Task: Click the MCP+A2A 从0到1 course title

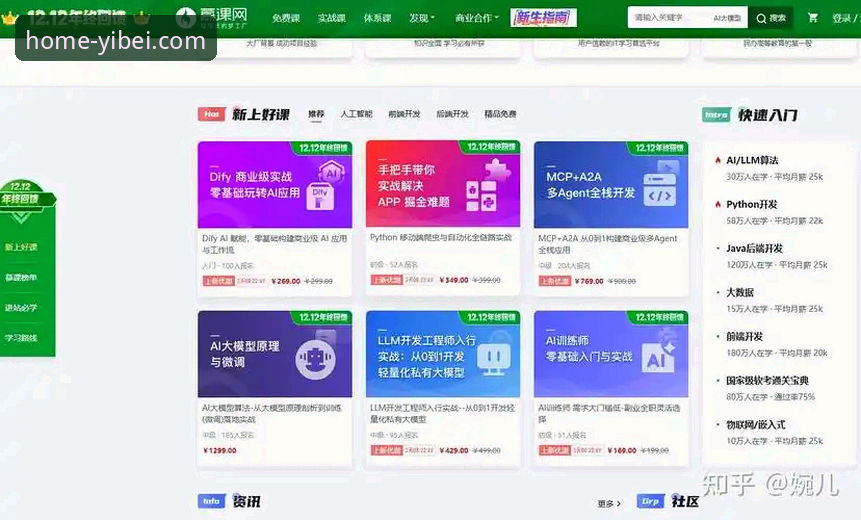Action: pos(608,244)
